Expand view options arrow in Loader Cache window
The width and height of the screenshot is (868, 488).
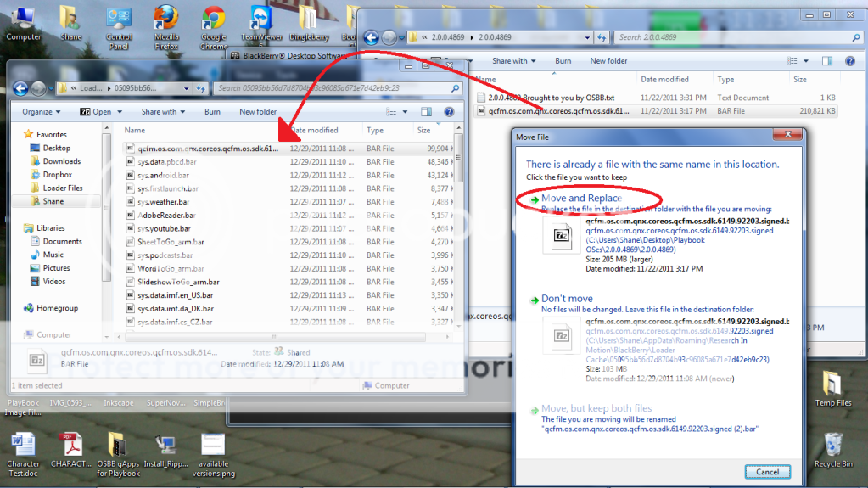click(x=405, y=112)
